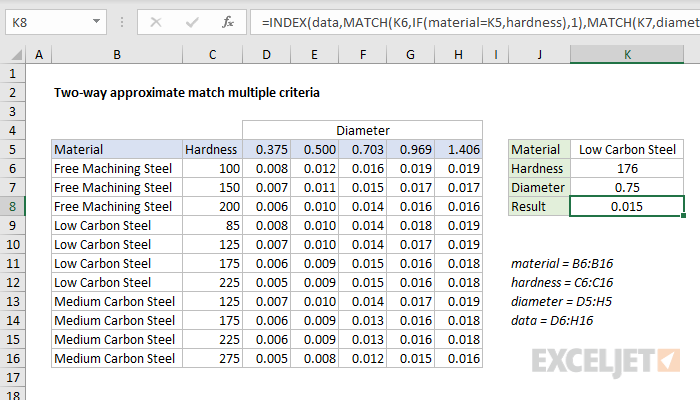
Task: Select row 5 header
Action: pos(12,150)
